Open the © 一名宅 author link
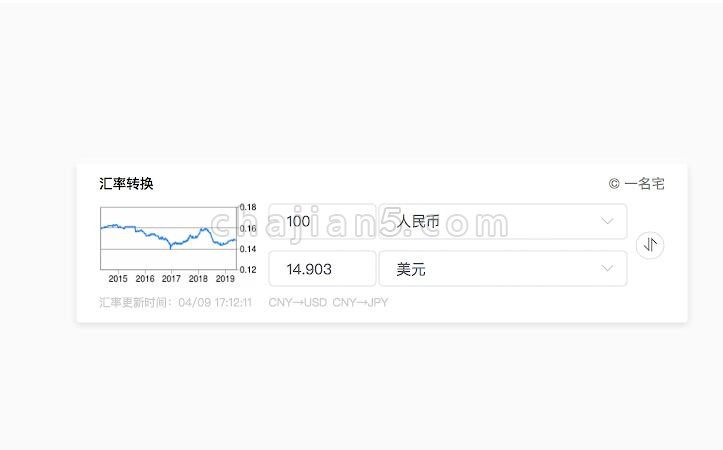This screenshot has height=450, width=723. (636, 184)
